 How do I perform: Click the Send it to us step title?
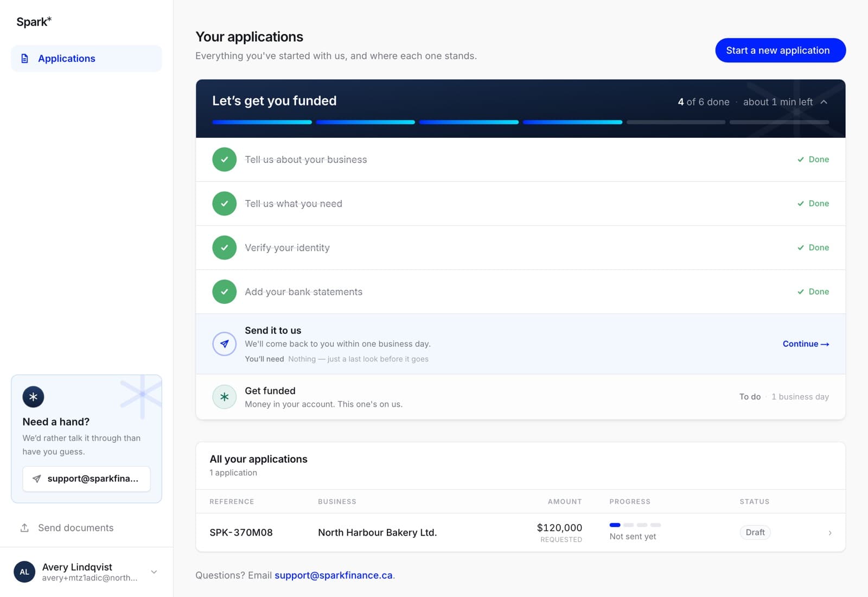pyautogui.click(x=273, y=331)
